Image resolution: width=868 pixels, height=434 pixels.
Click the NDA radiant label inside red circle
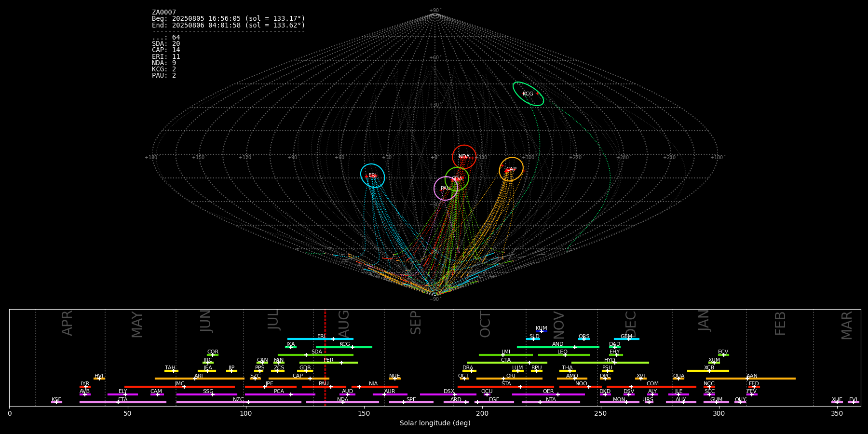pos(464,157)
